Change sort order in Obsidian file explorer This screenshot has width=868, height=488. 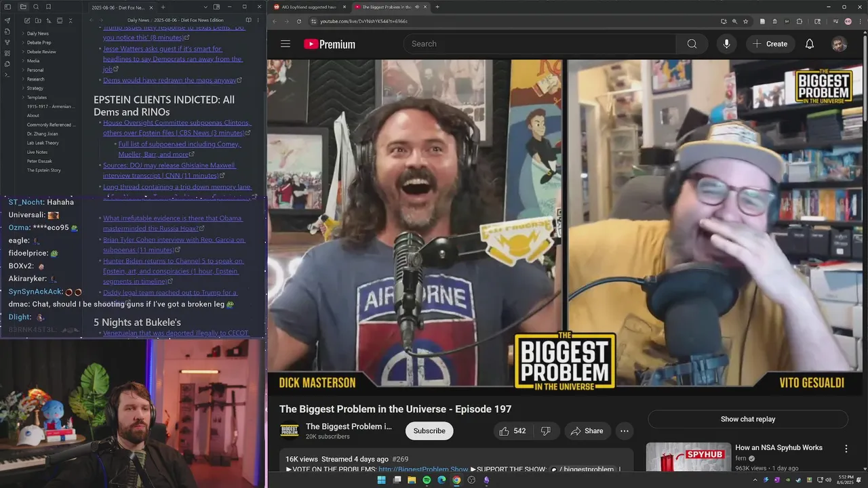tap(48, 21)
